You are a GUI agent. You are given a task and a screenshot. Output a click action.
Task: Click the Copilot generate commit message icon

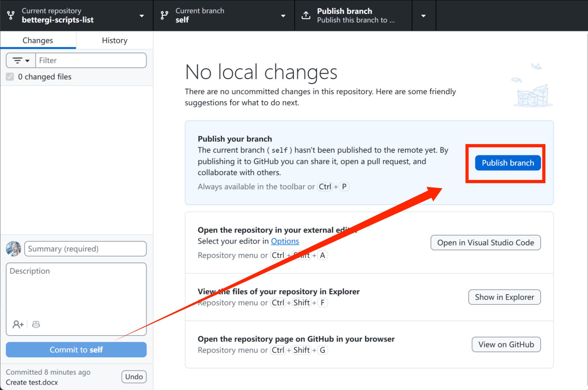tap(36, 324)
